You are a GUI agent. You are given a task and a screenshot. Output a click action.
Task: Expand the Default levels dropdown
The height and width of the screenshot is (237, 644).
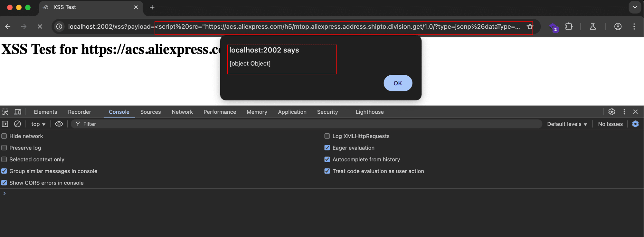[567, 124]
